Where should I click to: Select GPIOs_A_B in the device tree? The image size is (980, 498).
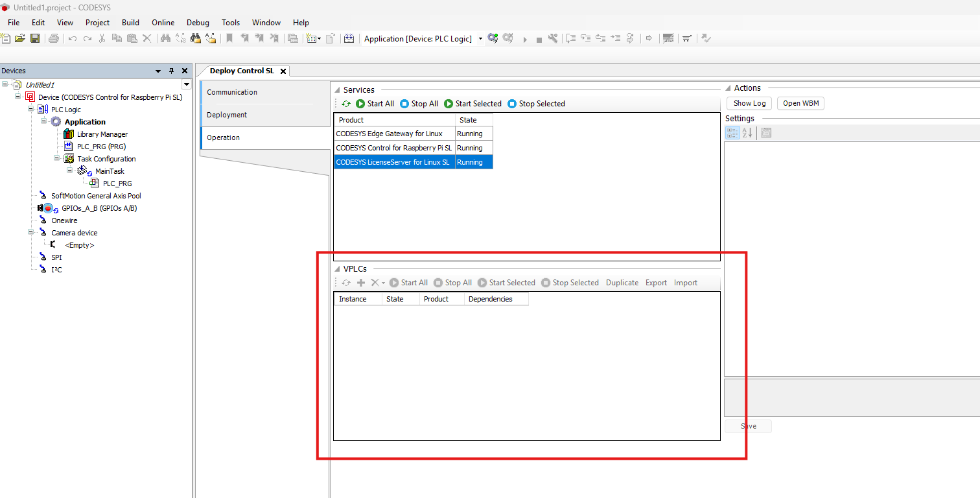pyautogui.click(x=99, y=208)
